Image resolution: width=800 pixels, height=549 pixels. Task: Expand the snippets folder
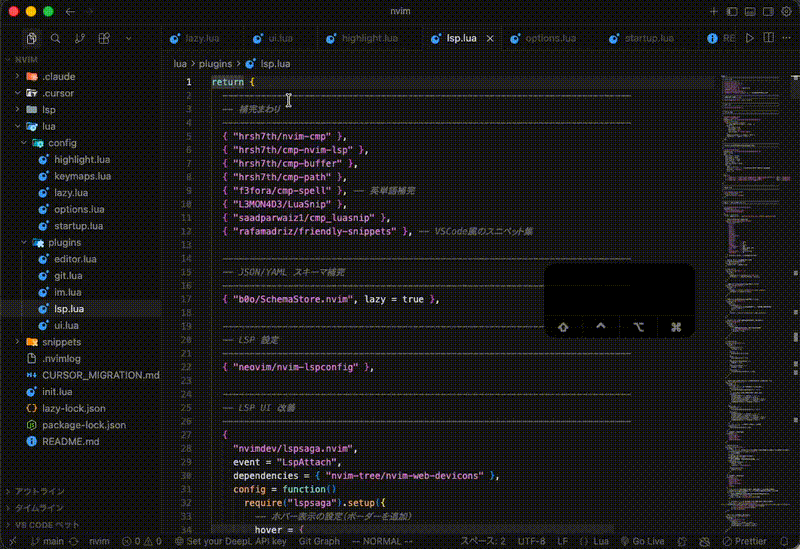point(60,342)
